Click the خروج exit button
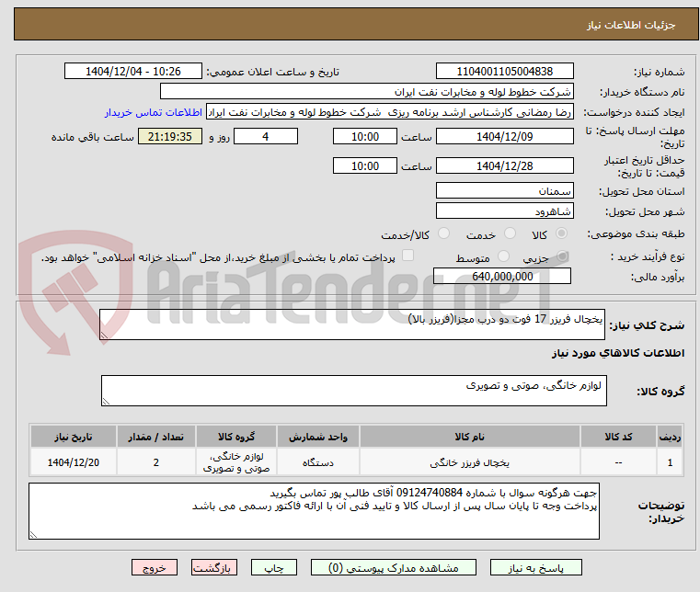Viewport: 700px width, 592px height. (x=155, y=567)
